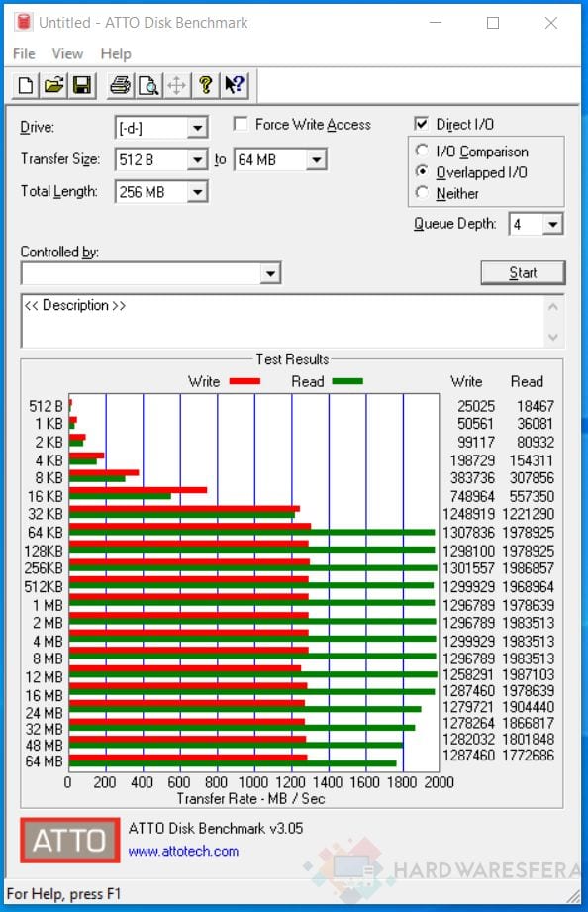Open Print Preview magnifier page icon
This screenshot has height=912, width=588.
(148, 85)
